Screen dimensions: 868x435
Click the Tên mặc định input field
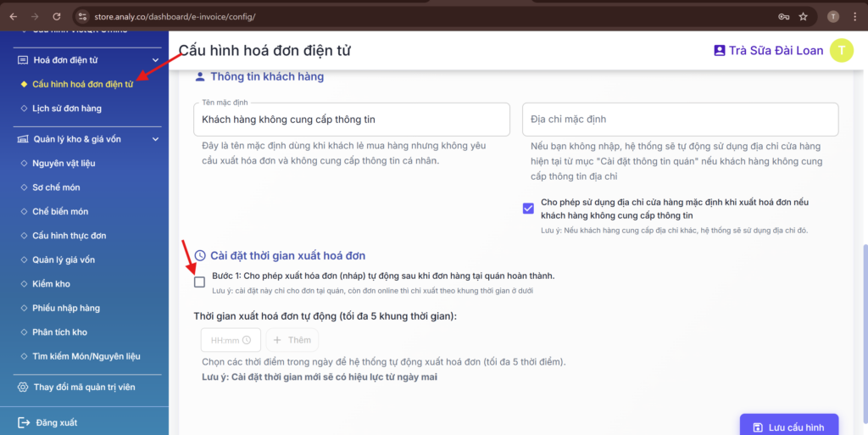(x=352, y=120)
